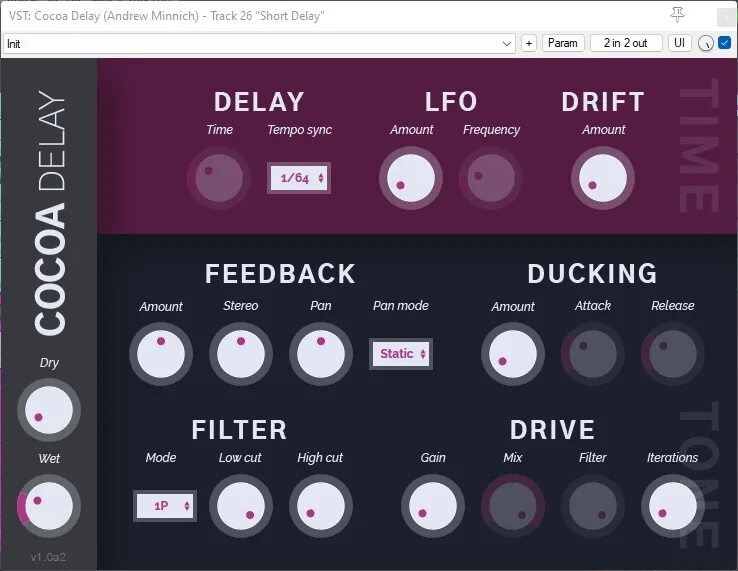
Task: Click the Tempo sync stepper arrows
Action: [321, 178]
